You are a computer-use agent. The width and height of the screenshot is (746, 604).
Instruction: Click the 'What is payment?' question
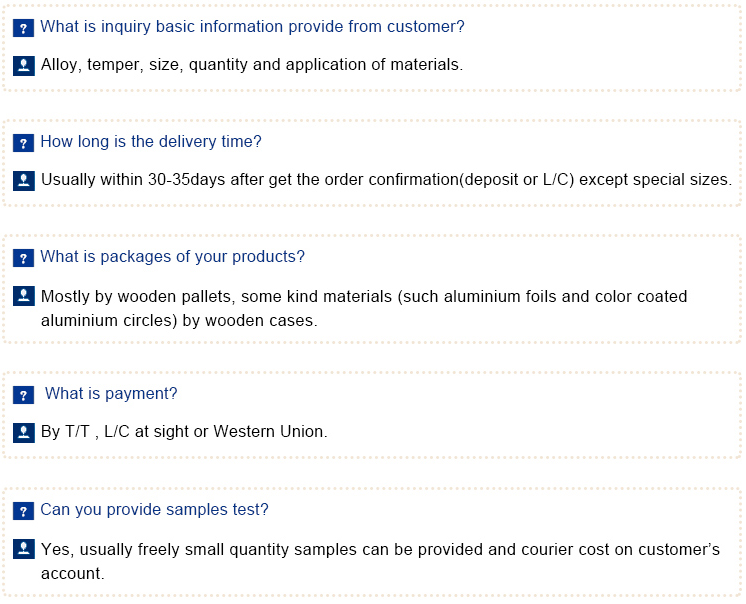point(111,394)
